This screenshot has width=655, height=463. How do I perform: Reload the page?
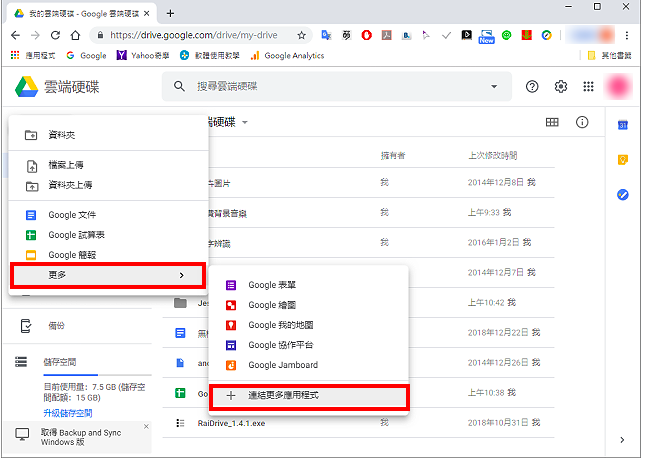tap(55, 36)
